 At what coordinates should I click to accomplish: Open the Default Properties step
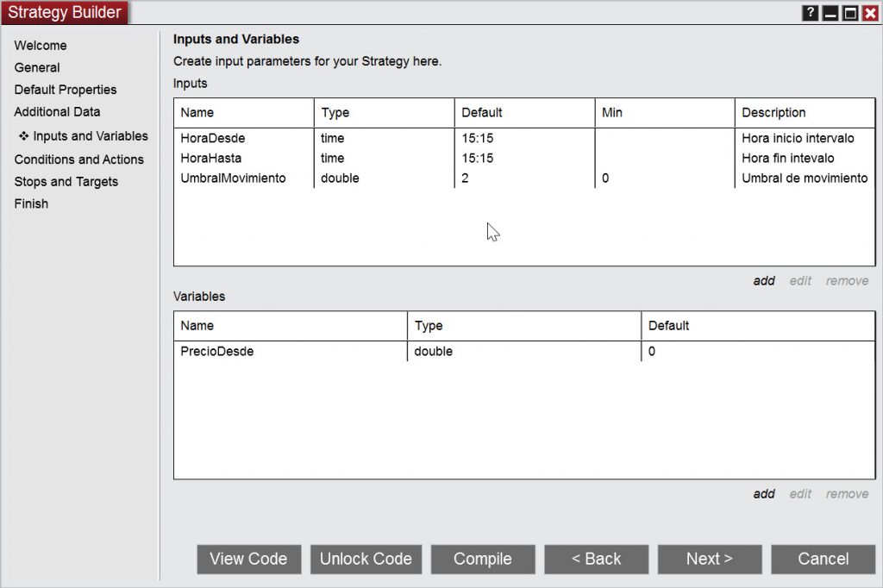pyautogui.click(x=66, y=90)
